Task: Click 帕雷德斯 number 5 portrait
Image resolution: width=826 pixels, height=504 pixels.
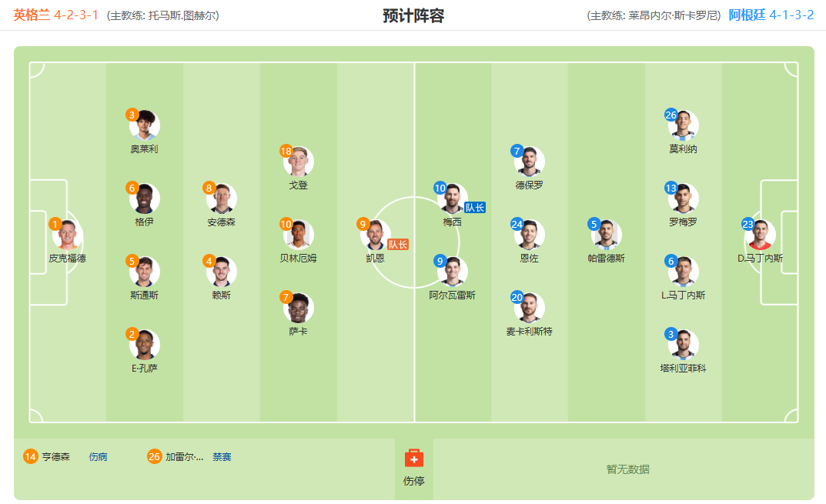Action: [x=606, y=235]
